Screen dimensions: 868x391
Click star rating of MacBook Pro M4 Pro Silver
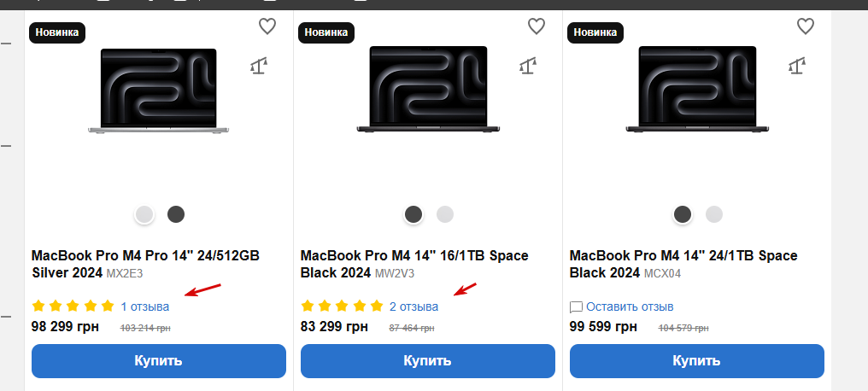(73, 306)
